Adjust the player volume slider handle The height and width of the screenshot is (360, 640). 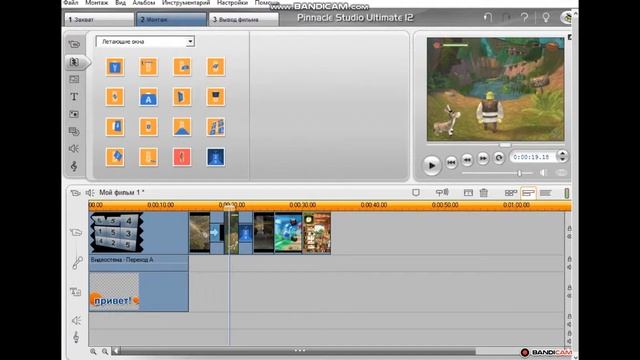pos(520,173)
